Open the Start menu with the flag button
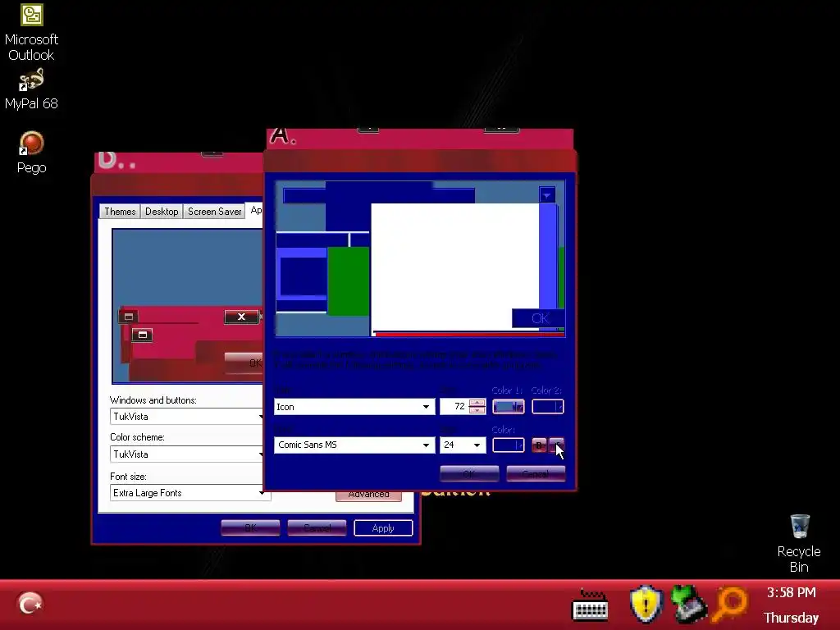 (30, 605)
